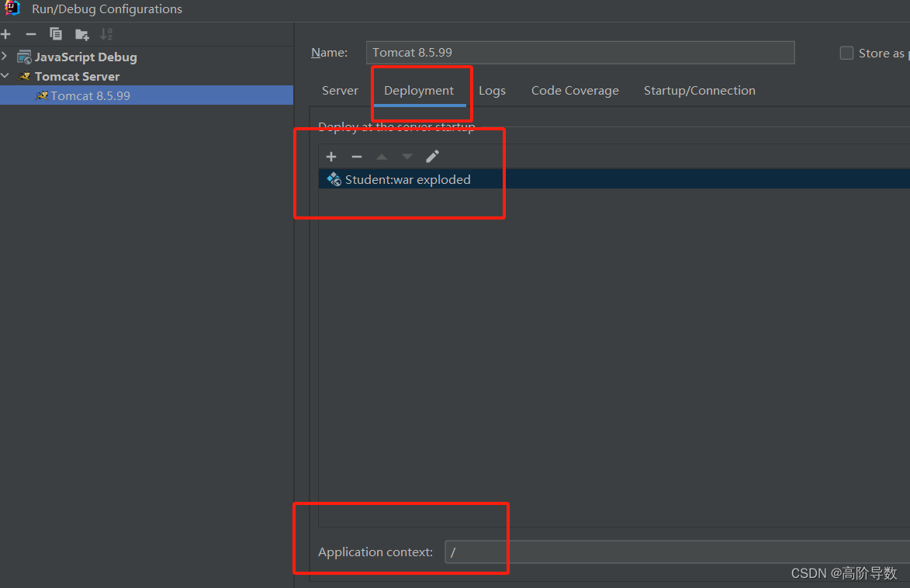Create a new configuration folder
The height and width of the screenshot is (588, 910).
coord(81,35)
